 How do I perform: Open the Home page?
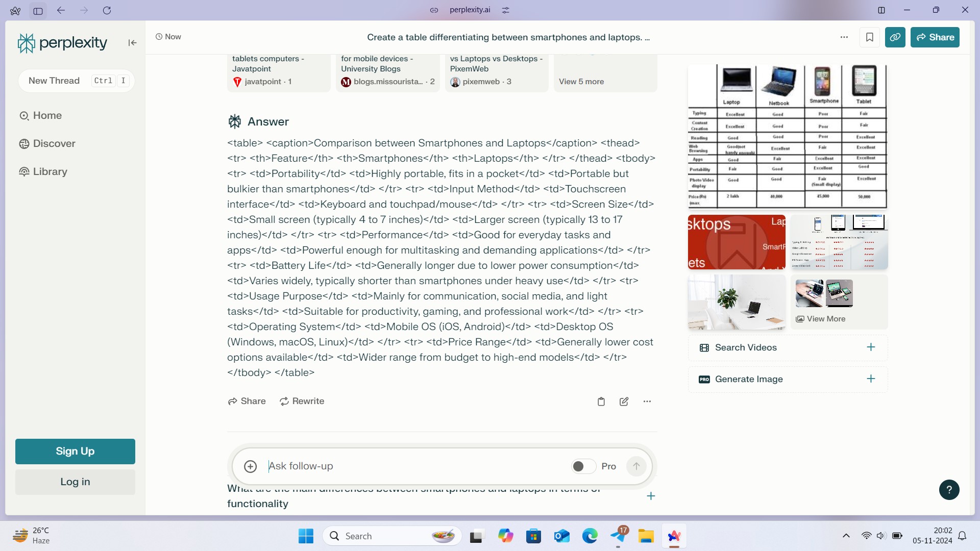click(x=40, y=116)
